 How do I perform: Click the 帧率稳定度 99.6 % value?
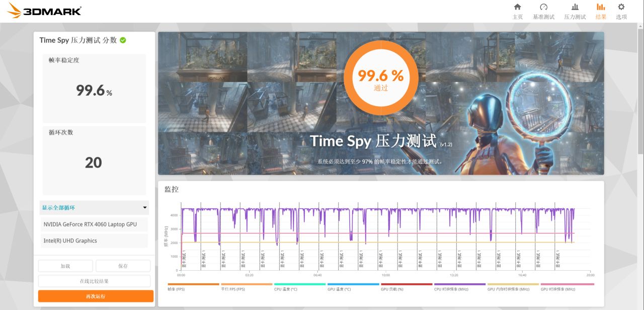click(94, 90)
